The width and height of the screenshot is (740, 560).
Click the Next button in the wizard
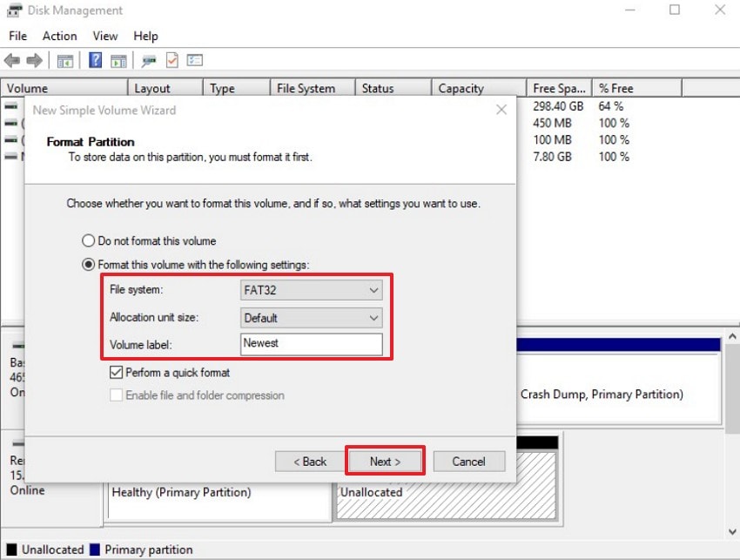(x=385, y=461)
